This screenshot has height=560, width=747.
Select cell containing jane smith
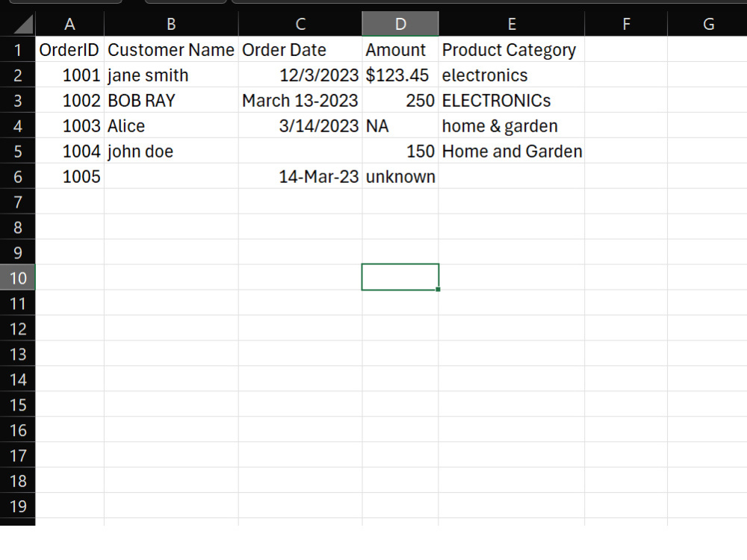point(171,75)
